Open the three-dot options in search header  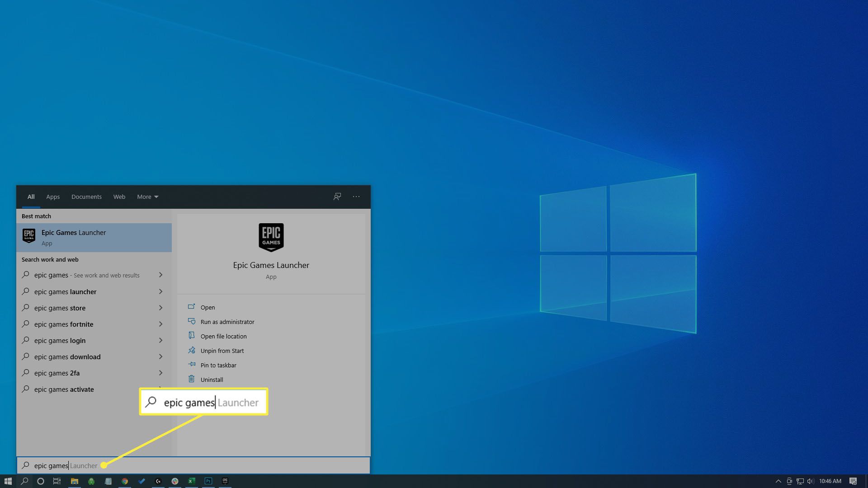(356, 197)
